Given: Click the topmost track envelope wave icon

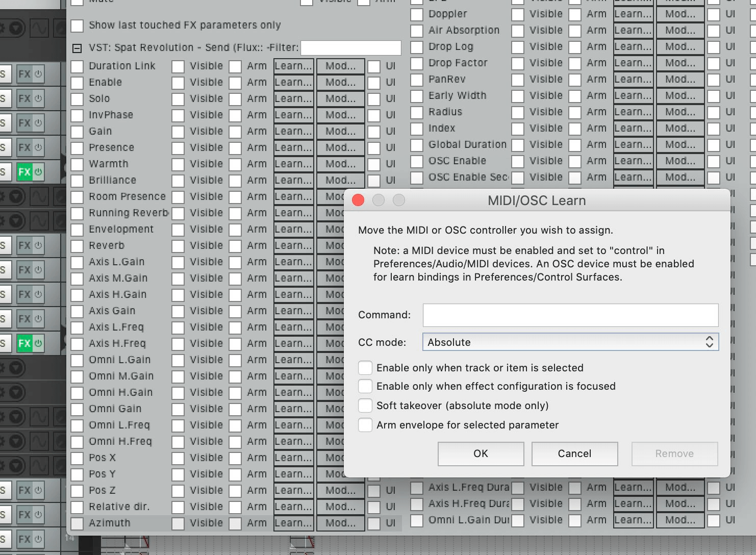Looking at the screenshot, I should point(39,28).
